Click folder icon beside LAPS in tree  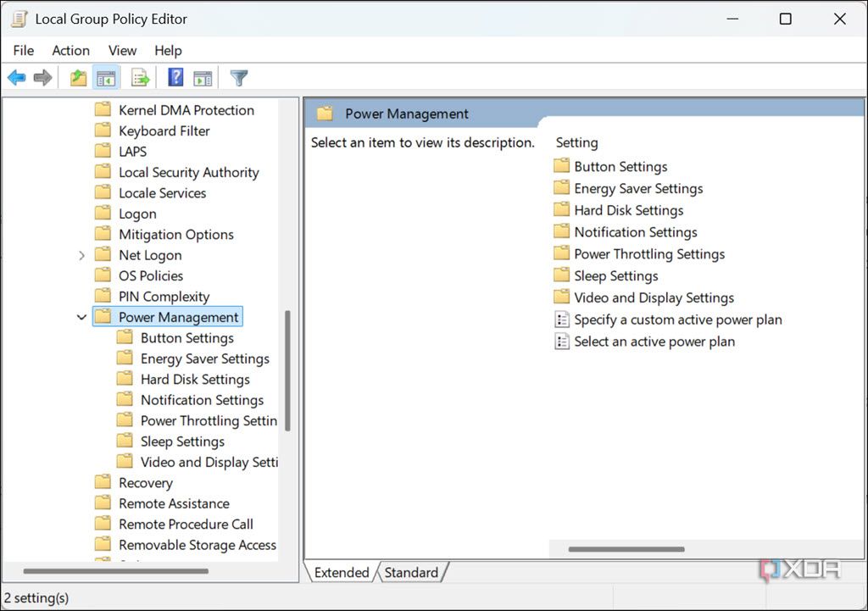[103, 151]
